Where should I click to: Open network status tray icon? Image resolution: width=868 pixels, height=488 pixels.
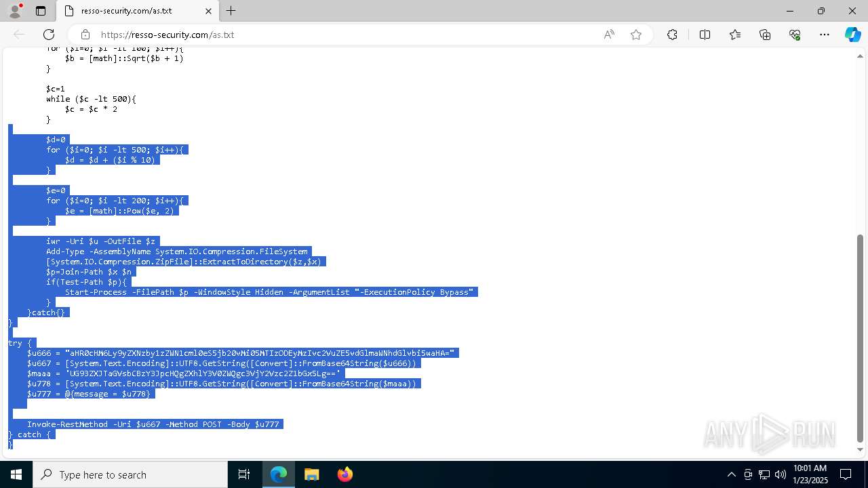click(764, 474)
